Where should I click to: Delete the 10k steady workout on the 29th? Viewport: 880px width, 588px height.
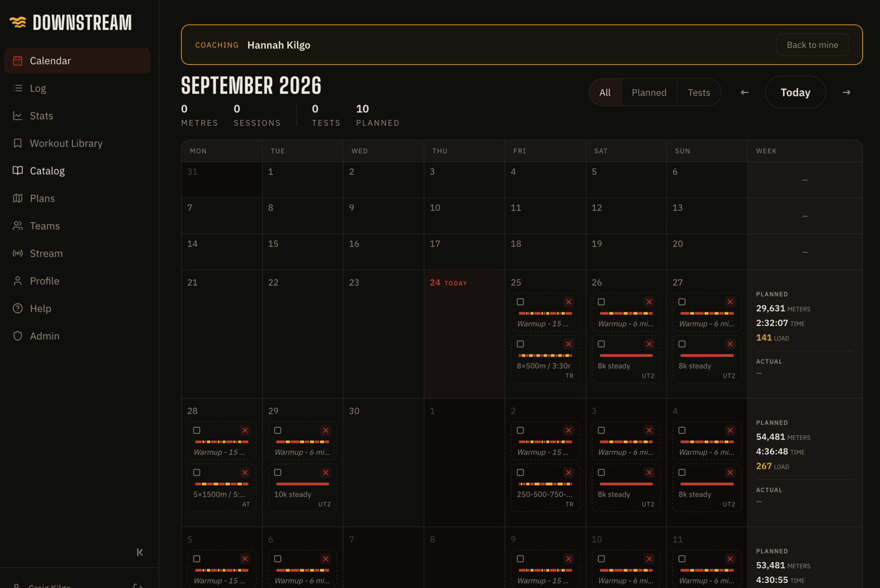[x=326, y=473]
